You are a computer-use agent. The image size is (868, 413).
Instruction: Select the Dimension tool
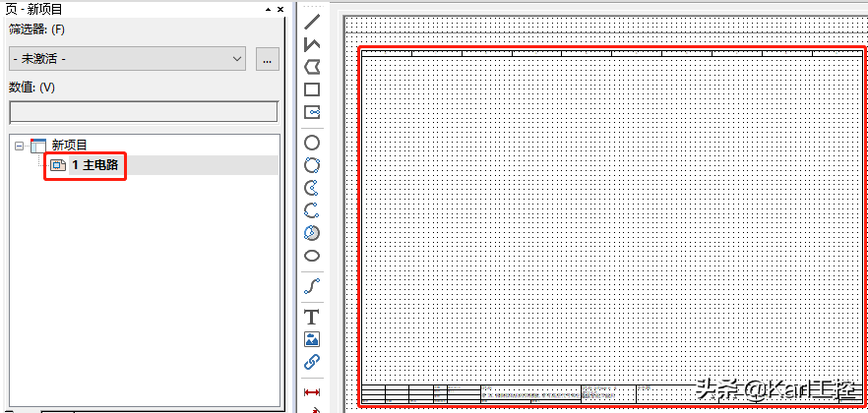point(312,391)
